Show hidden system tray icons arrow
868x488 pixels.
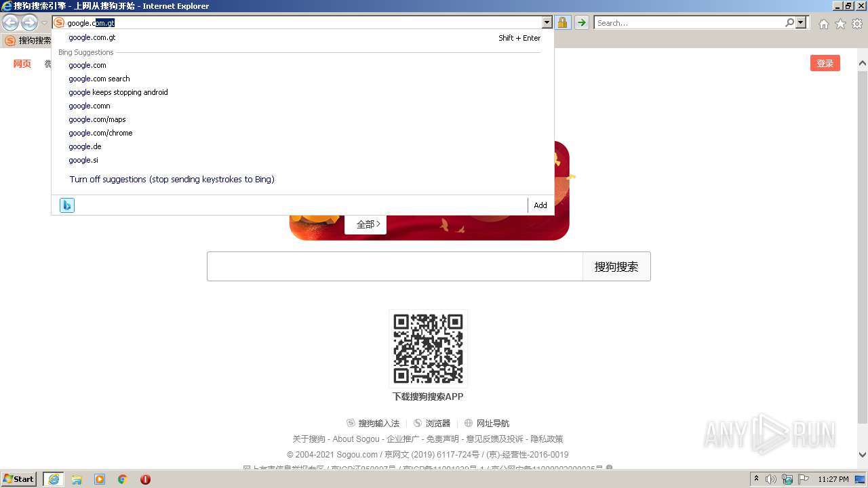click(756, 479)
